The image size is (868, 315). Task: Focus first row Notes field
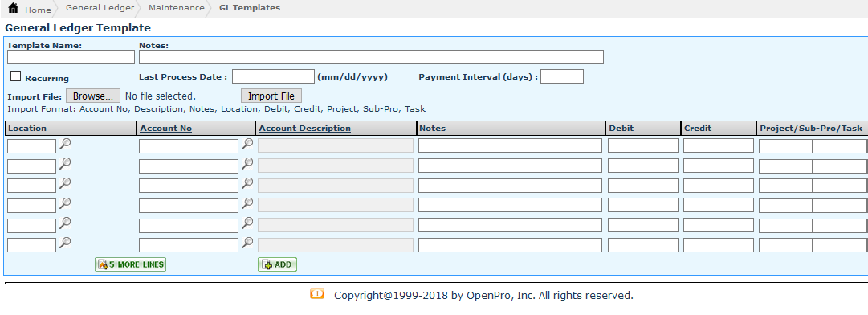(510, 145)
